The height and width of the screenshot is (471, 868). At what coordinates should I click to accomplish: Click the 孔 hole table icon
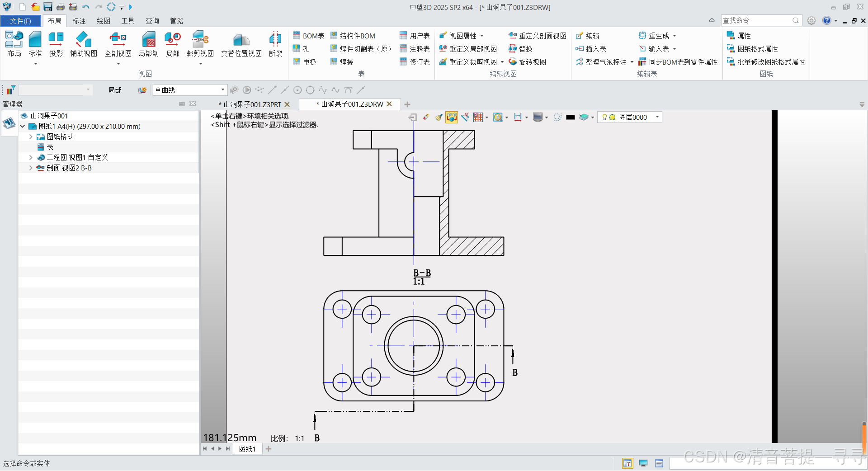(301, 49)
